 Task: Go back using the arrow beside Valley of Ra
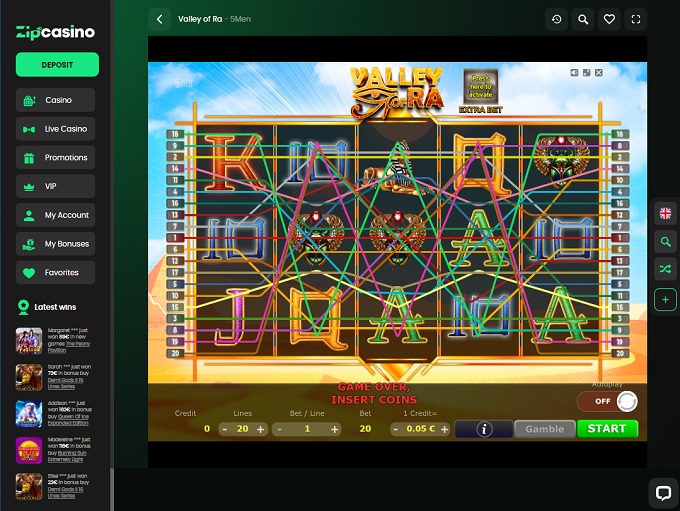[x=159, y=19]
